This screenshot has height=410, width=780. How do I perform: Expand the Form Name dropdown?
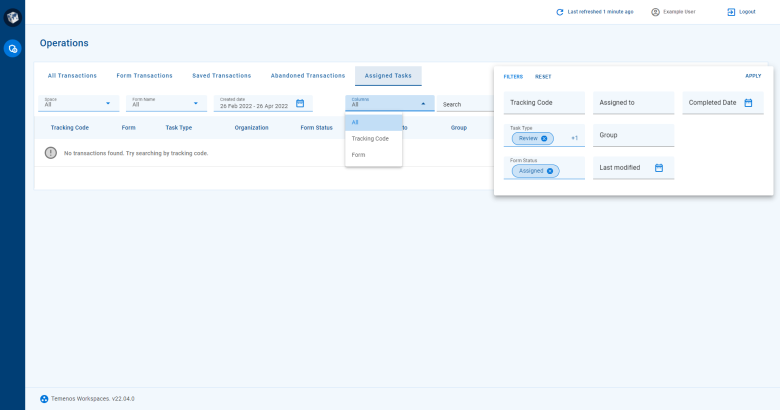click(x=196, y=103)
